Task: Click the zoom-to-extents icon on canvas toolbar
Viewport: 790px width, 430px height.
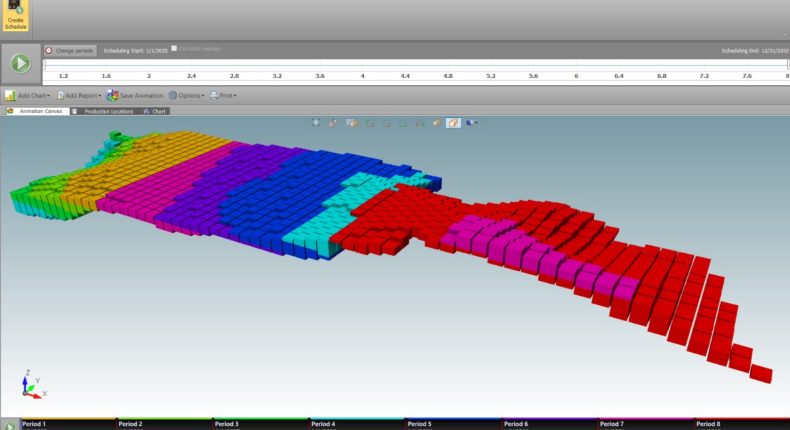Action: (316, 122)
